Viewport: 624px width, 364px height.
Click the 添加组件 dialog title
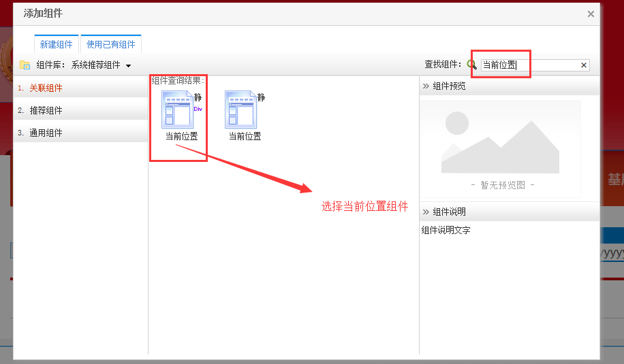tap(43, 14)
